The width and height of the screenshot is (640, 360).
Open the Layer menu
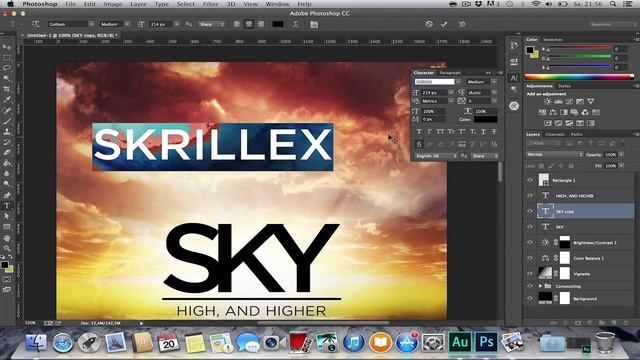coord(138,4)
